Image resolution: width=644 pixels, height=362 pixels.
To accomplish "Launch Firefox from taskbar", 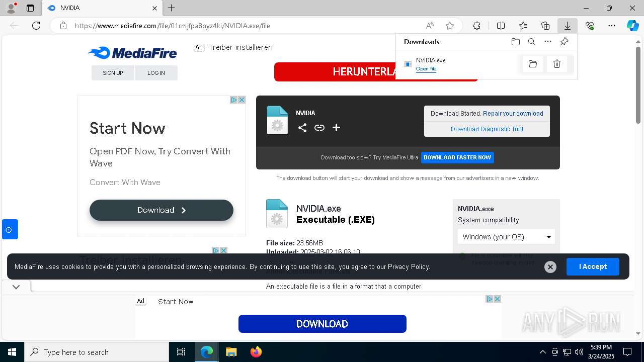I will pos(256,352).
